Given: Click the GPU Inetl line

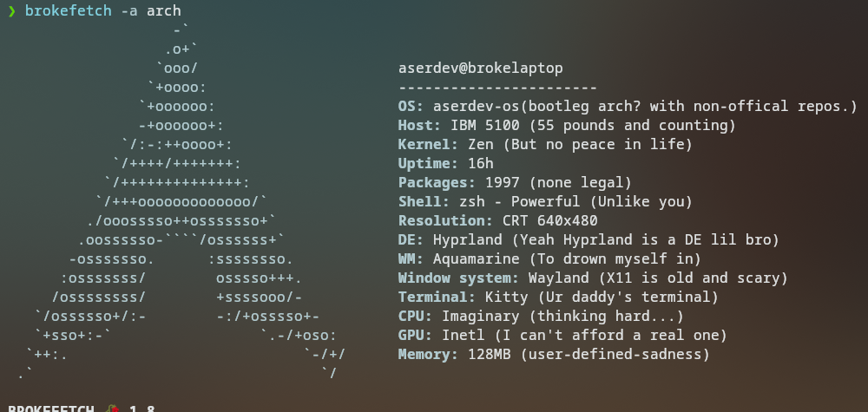Looking at the screenshot, I should [x=562, y=335].
